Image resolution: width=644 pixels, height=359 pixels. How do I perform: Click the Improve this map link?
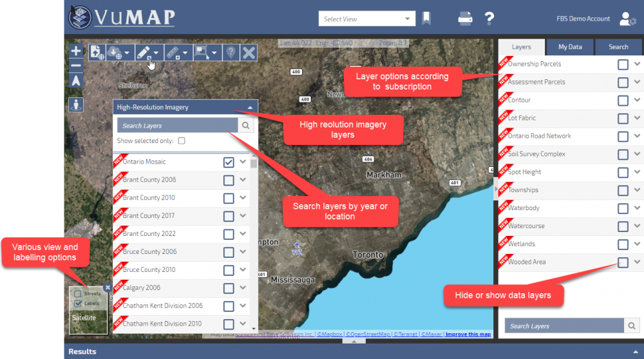(x=468, y=335)
